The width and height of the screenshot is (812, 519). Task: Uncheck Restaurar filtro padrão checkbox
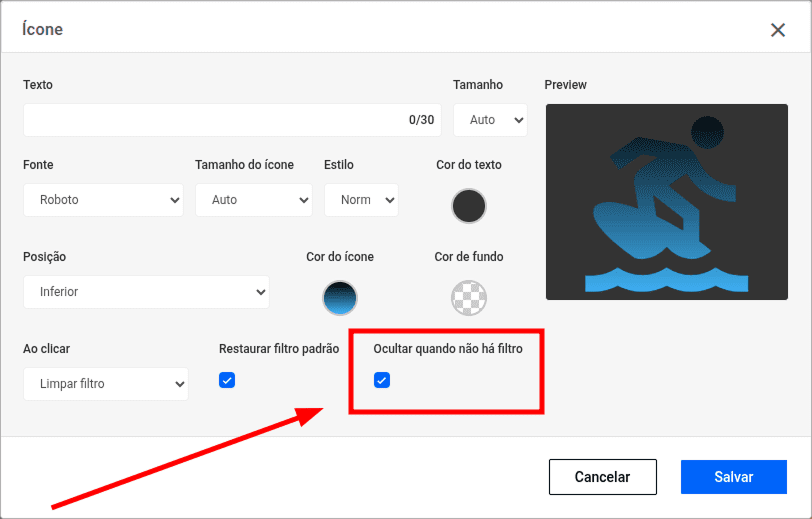pyautogui.click(x=227, y=380)
